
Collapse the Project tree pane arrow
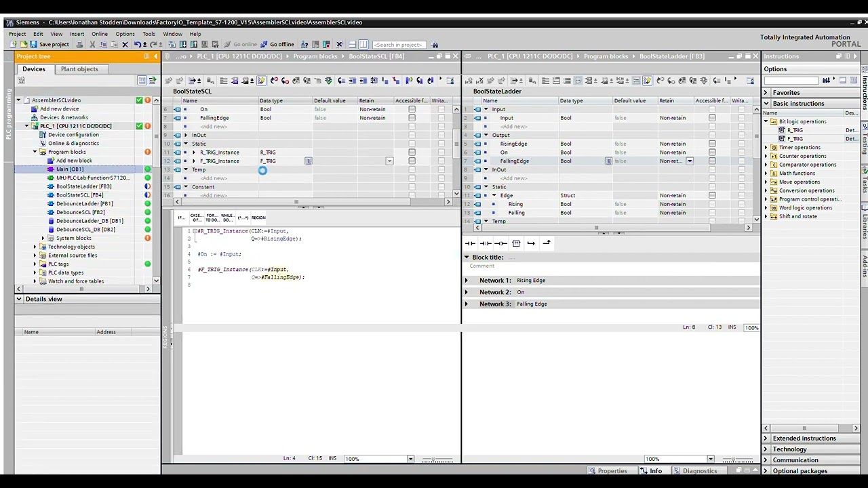[x=156, y=56]
